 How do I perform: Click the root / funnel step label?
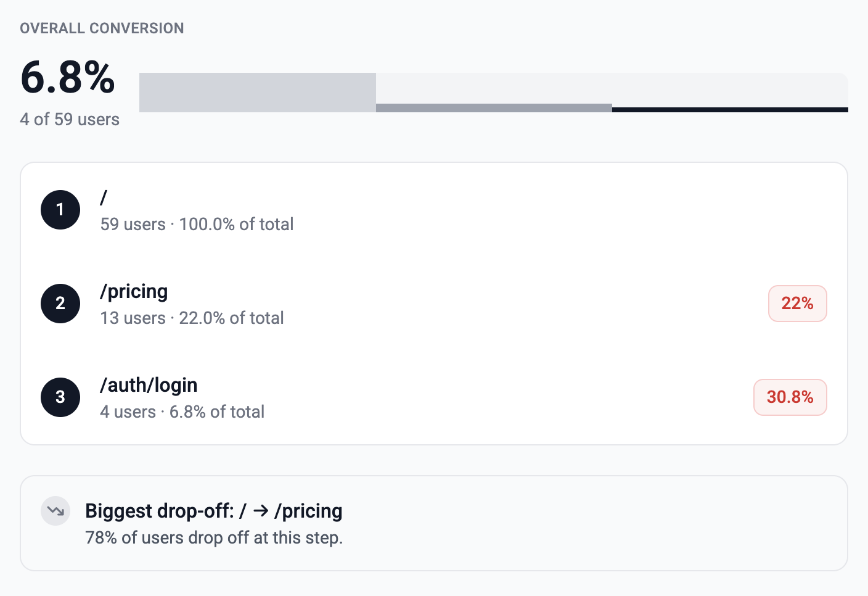coord(103,197)
